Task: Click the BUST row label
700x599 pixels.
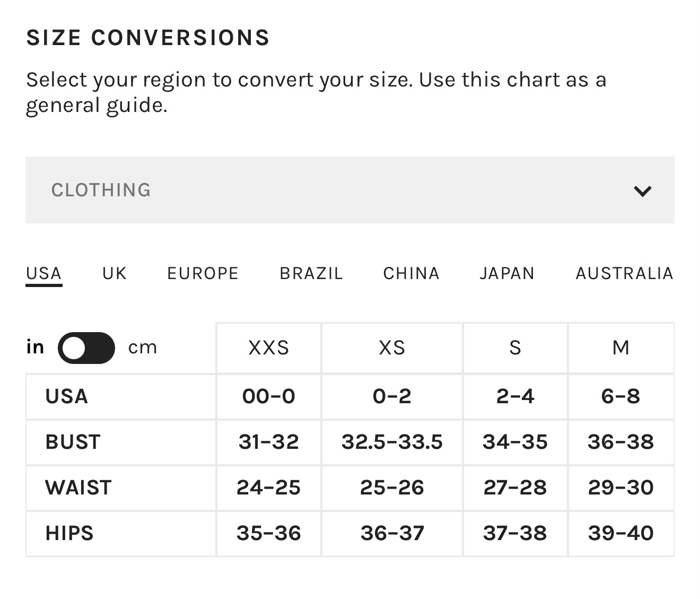Action: 73,442
